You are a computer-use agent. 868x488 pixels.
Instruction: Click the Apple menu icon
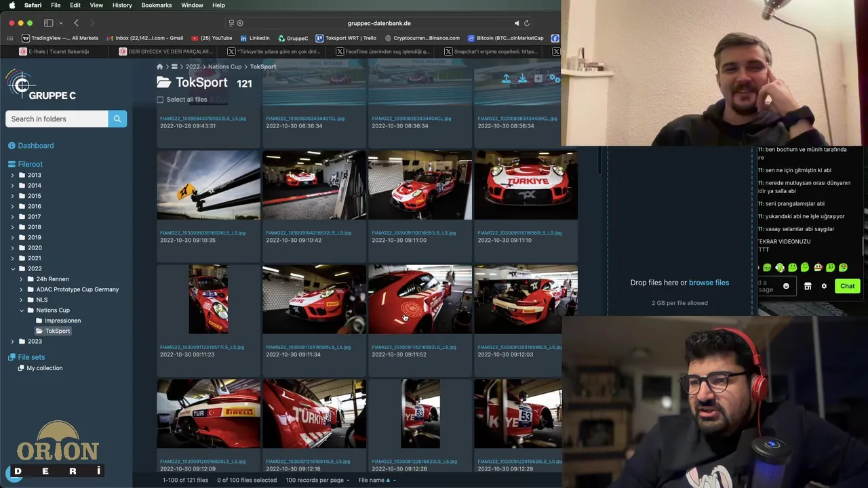(x=12, y=5)
